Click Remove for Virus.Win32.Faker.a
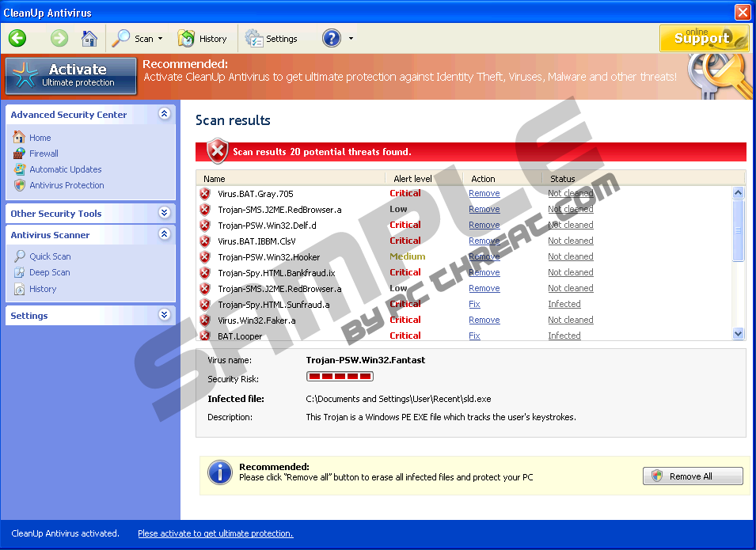This screenshot has width=756, height=550. (484, 320)
